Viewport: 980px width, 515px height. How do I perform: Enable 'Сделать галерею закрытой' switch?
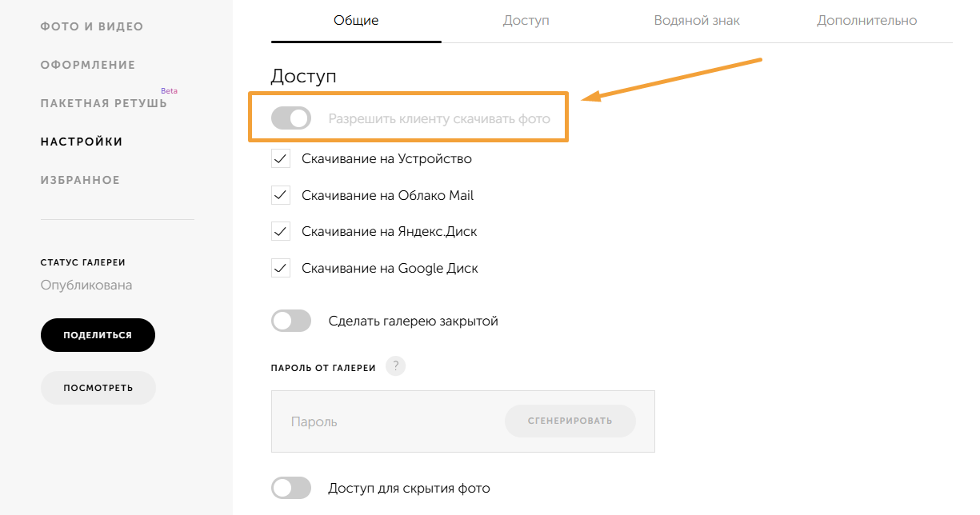click(x=291, y=321)
